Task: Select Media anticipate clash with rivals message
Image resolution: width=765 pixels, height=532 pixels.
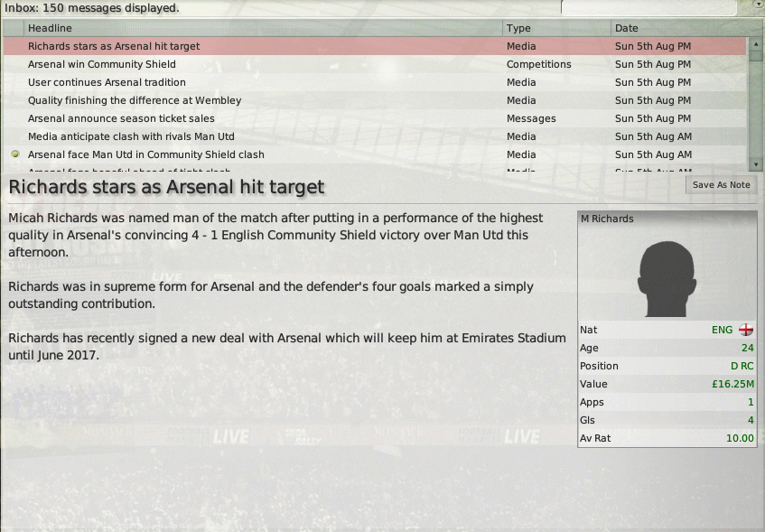Action: [x=375, y=136]
